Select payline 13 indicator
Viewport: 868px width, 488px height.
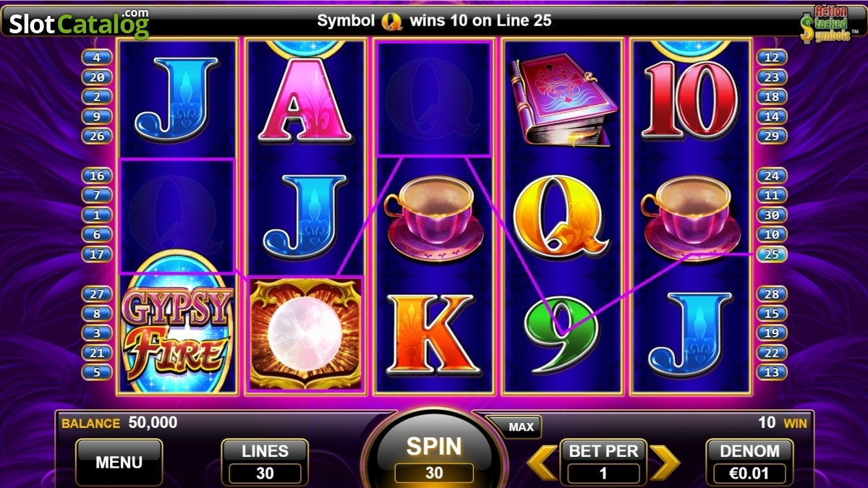[772, 372]
